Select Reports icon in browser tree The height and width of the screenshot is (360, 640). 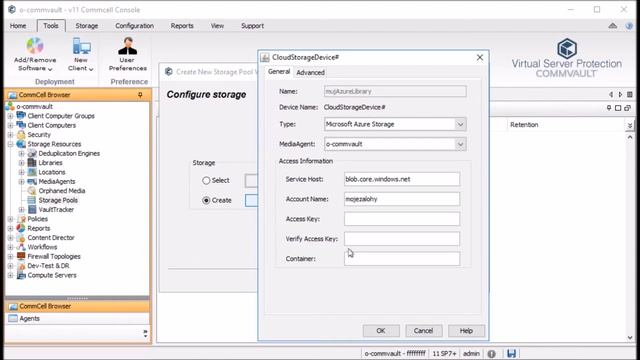click(x=21, y=229)
